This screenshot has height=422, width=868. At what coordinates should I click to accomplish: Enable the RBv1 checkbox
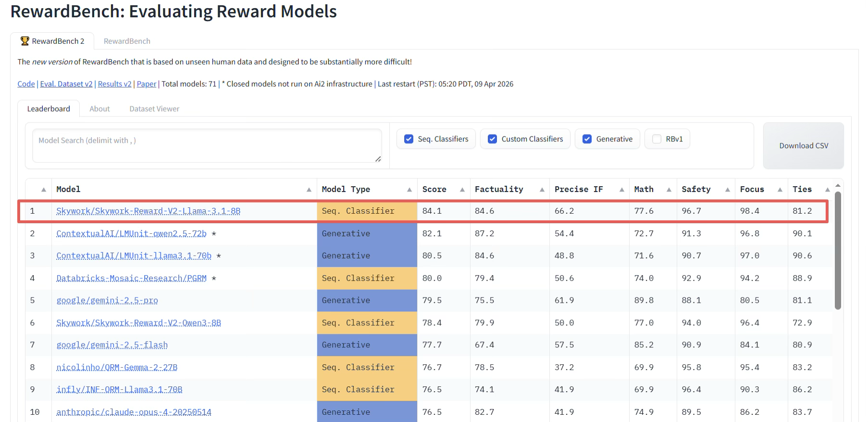(x=657, y=139)
